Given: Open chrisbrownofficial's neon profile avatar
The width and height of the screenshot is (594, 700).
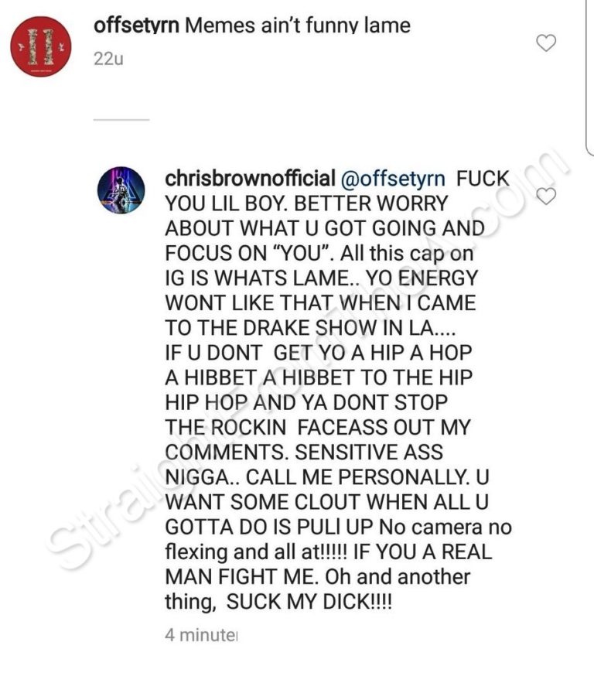Looking at the screenshot, I should [121, 190].
